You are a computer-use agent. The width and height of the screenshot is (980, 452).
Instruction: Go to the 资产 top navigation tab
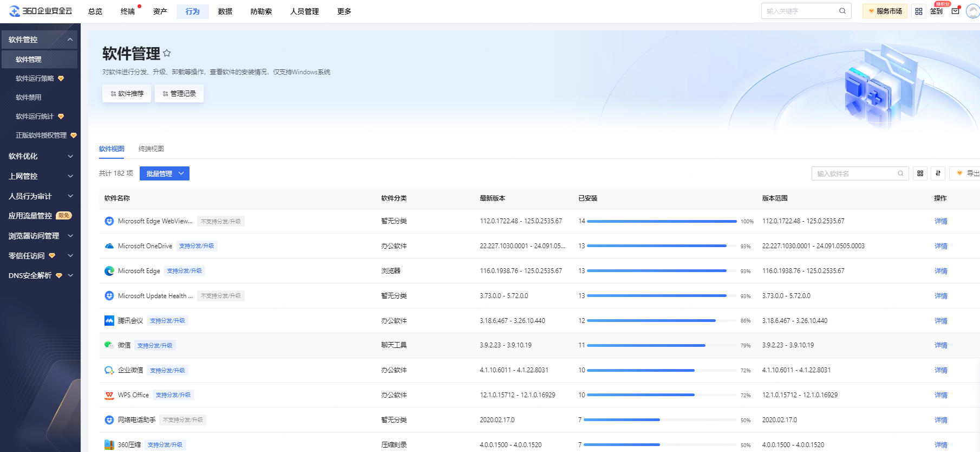[160, 11]
